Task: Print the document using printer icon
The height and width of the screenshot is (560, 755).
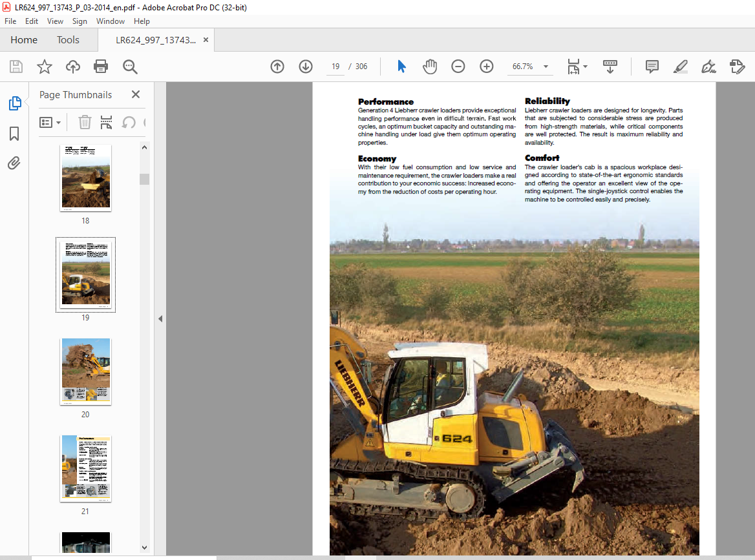Action: tap(101, 67)
